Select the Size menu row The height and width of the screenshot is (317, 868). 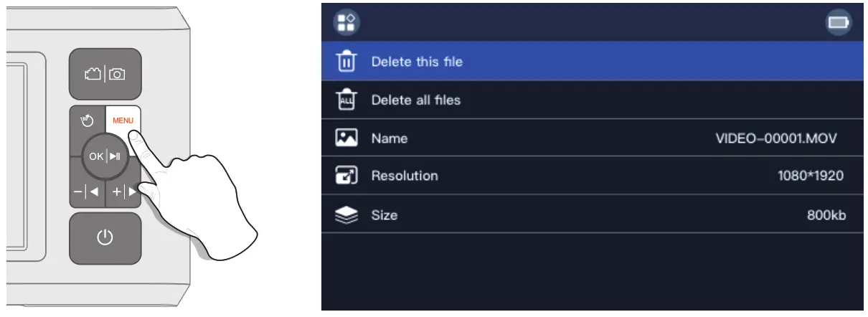point(592,214)
